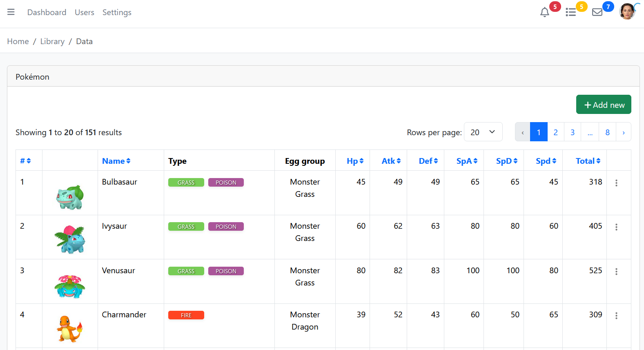Select the Venusaur sprite thumbnail
The width and height of the screenshot is (644, 350).
tap(70, 286)
